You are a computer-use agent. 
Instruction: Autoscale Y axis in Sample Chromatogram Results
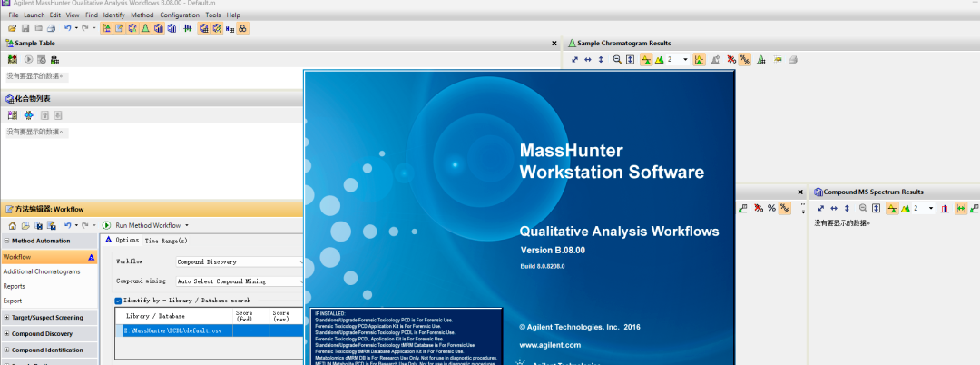pyautogui.click(x=601, y=59)
